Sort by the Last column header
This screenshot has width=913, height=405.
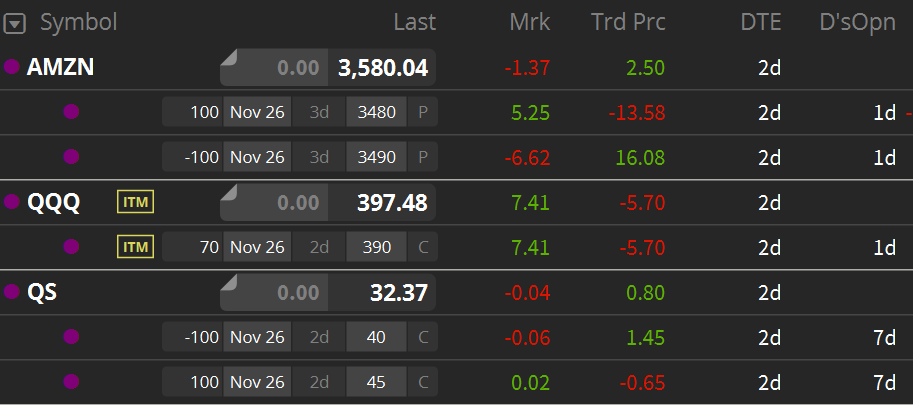coord(415,23)
